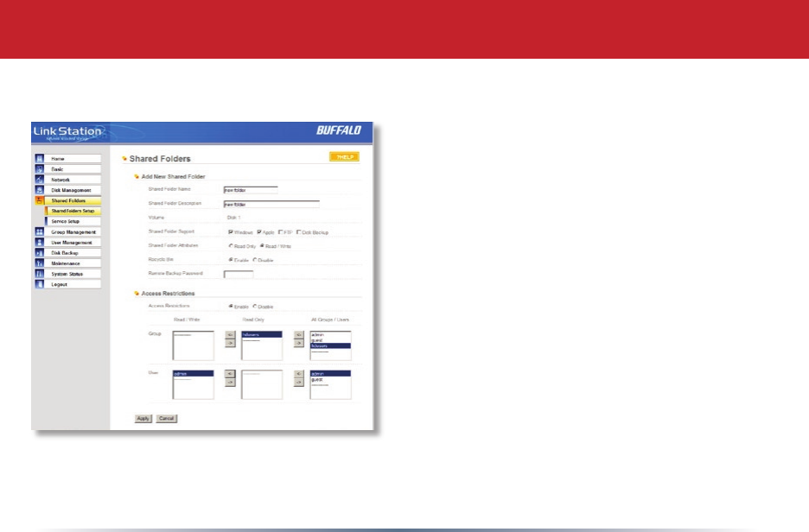This screenshot has height=532, width=809.
Task: Select hdusers in Group All Groups list
Action: 330,346
